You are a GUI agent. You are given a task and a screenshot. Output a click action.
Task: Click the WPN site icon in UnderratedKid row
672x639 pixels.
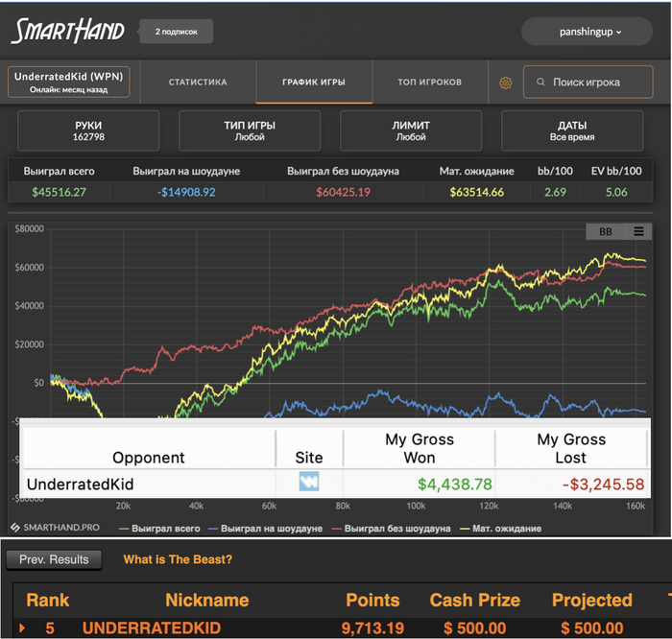[308, 482]
